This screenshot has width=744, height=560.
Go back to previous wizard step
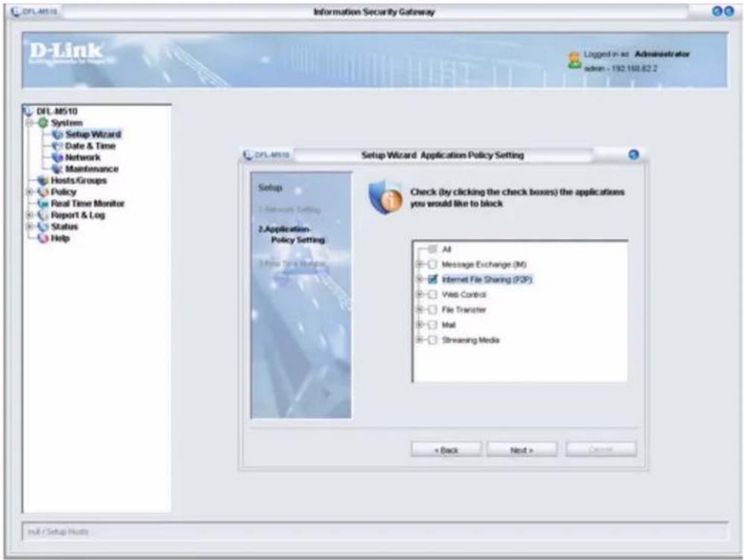pyautogui.click(x=447, y=450)
